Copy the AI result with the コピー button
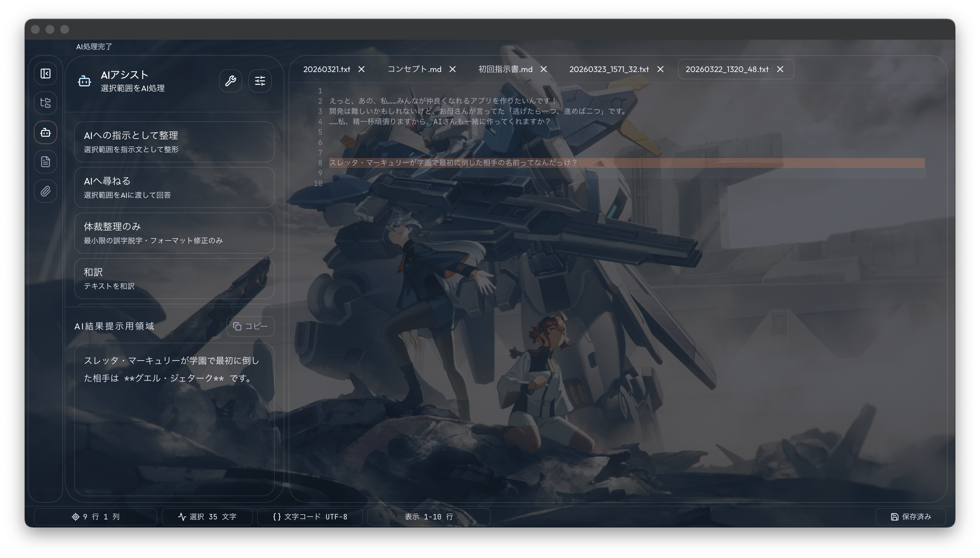Viewport: 980px width, 558px height. click(x=250, y=326)
